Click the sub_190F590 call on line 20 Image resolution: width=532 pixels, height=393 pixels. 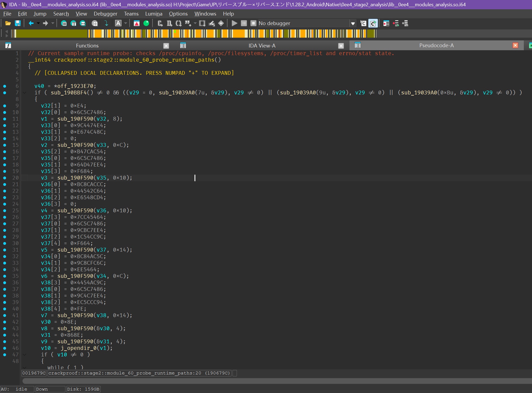click(75, 178)
